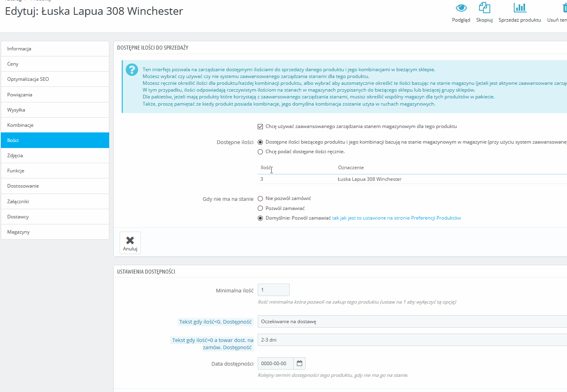This screenshot has width=567, height=392.
Task: Click the Oznaczenie column header
Action: click(x=351, y=168)
